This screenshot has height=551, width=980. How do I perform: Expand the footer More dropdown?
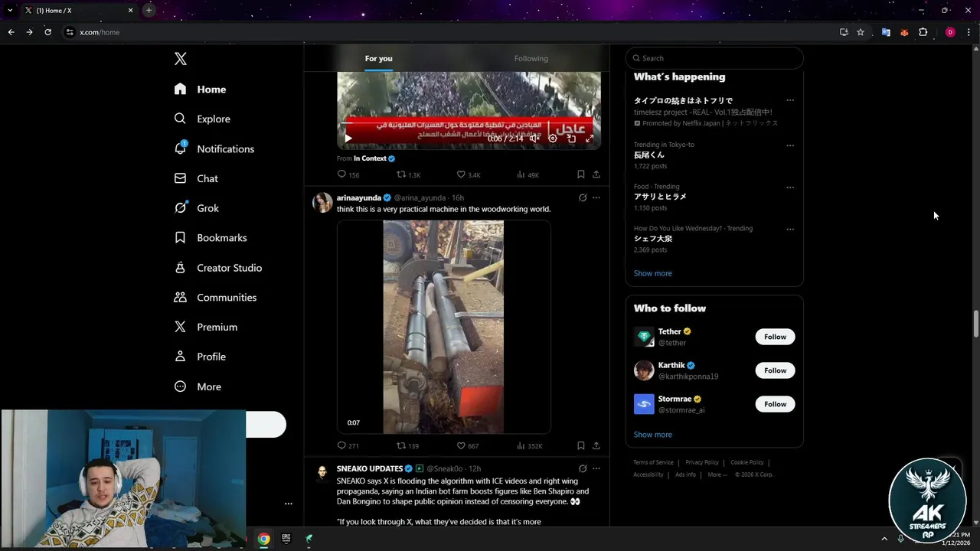click(717, 474)
